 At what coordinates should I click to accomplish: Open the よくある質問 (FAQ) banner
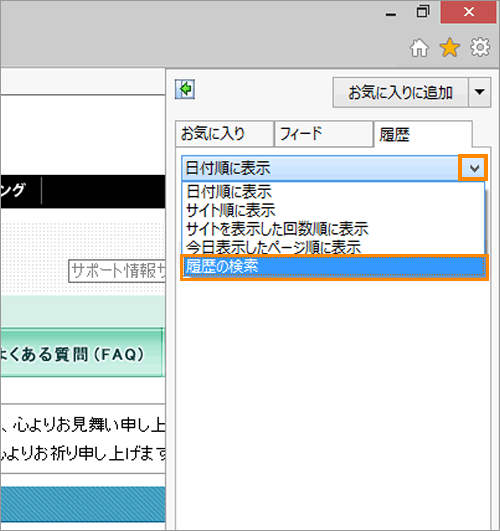(x=81, y=352)
